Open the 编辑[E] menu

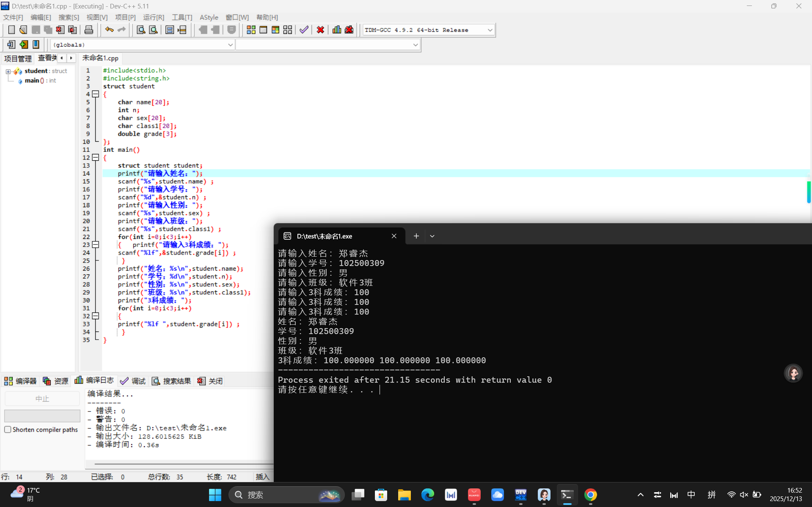pos(41,17)
